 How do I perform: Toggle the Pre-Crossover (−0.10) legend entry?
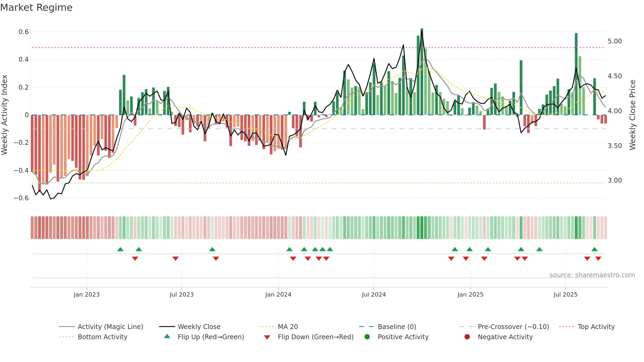(504, 327)
